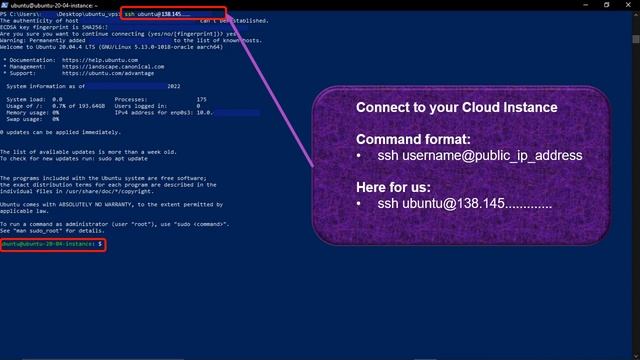This screenshot has height=360, width=640.
Task: Click the 'IPv4 address for enp0s3' entry
Action: click(187, 112)
